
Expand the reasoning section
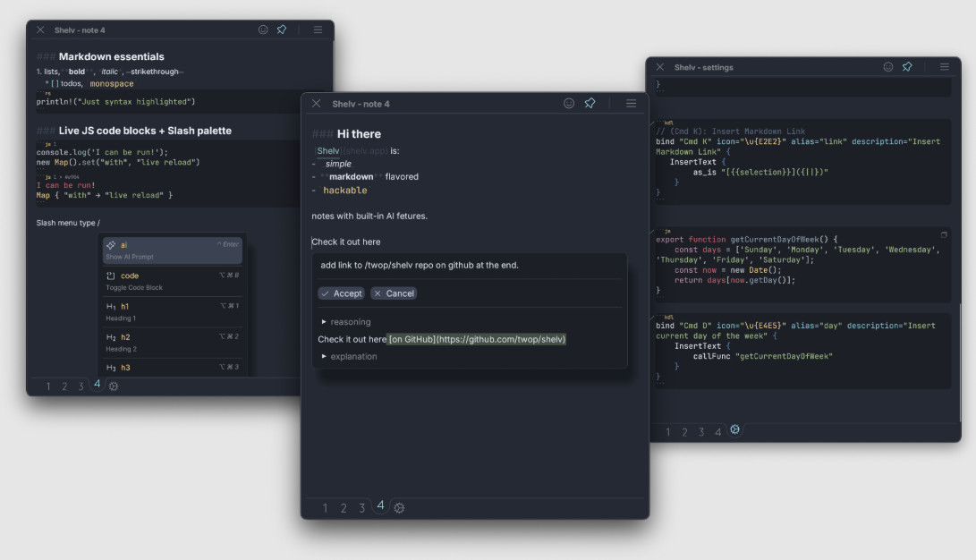coord(346,322)
